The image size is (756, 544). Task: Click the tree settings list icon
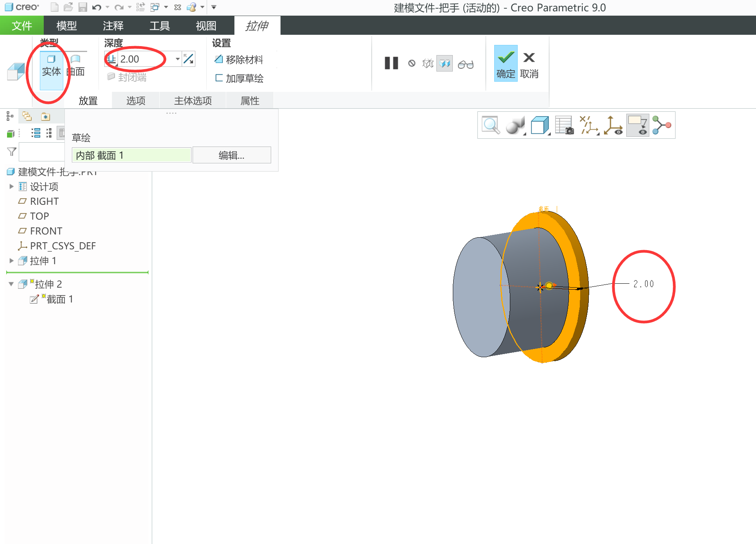[36, 133]
